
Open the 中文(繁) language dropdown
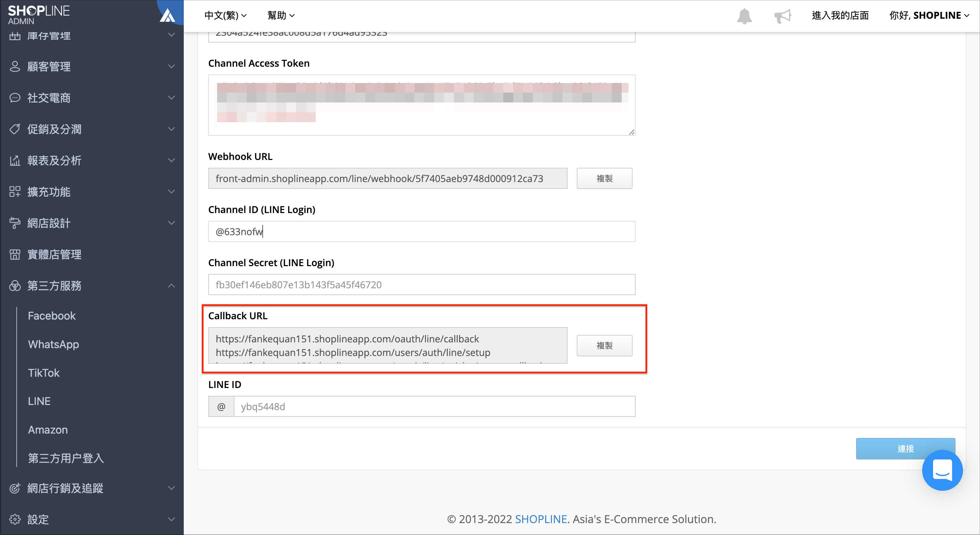point(226,16)
